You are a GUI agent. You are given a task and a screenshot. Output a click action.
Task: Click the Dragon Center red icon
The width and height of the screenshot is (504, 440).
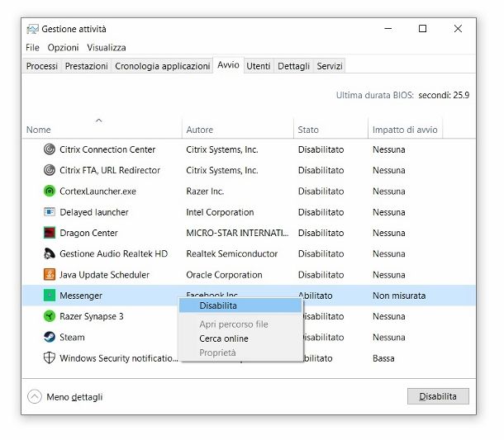tap(50, 233)
